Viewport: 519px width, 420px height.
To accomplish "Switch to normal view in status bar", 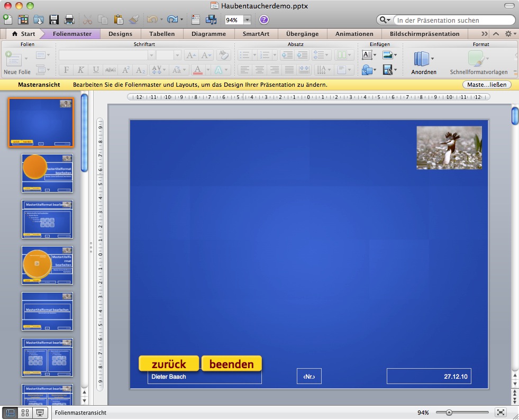I will (10, 413).
